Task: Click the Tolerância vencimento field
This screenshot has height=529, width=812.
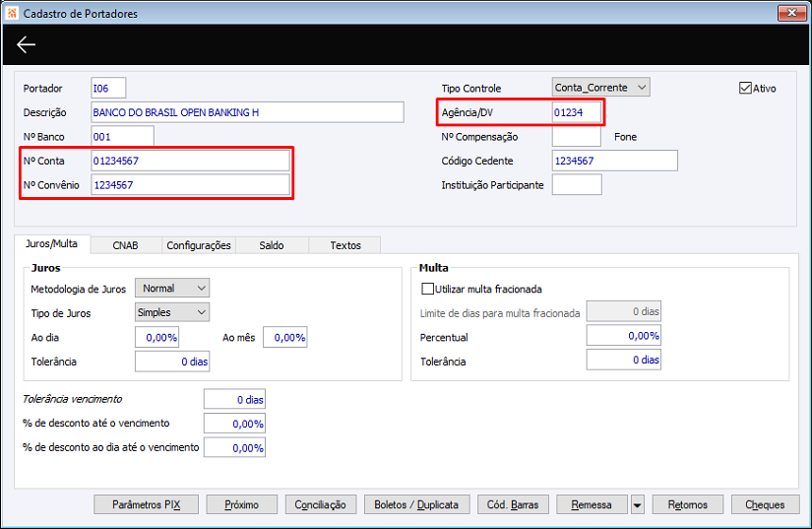Action: point(234,400)
